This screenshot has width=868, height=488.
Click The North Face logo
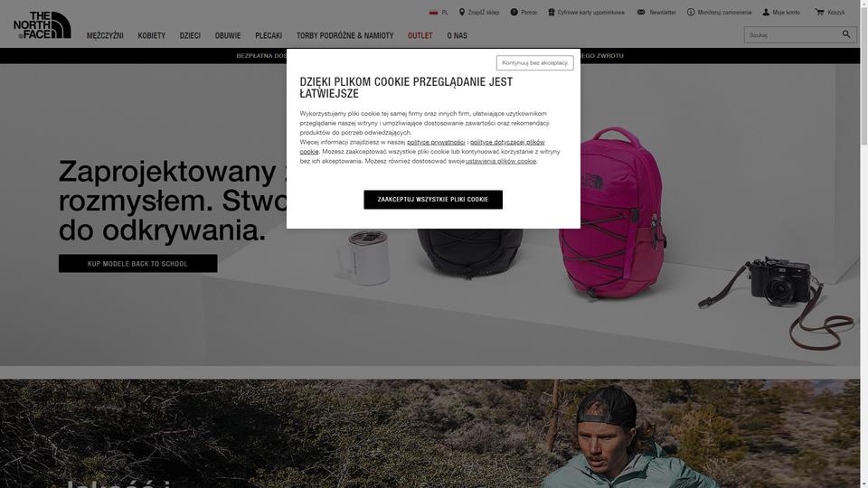click(42, 25)
